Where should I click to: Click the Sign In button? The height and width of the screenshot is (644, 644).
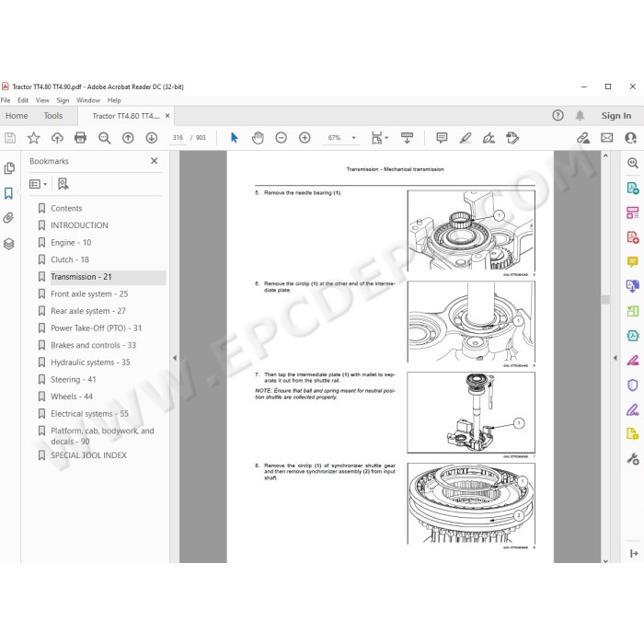coord(616,115)
